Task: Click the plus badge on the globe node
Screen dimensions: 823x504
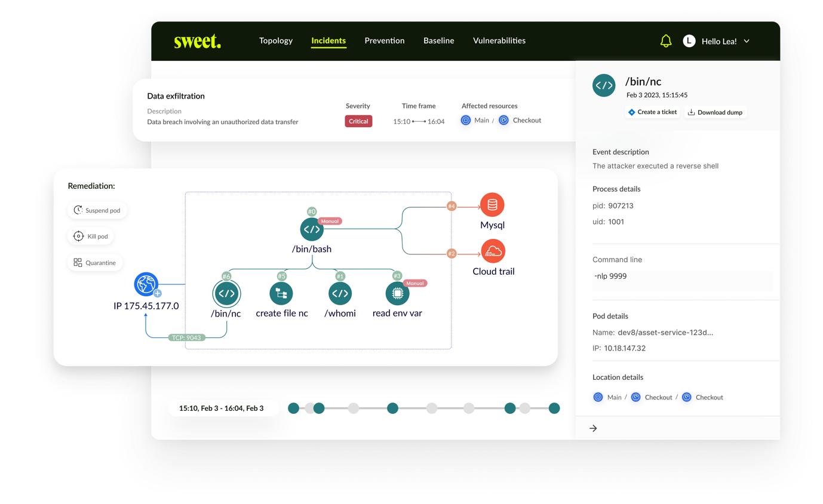Action: pyautogui.click(x=158, y=293)
